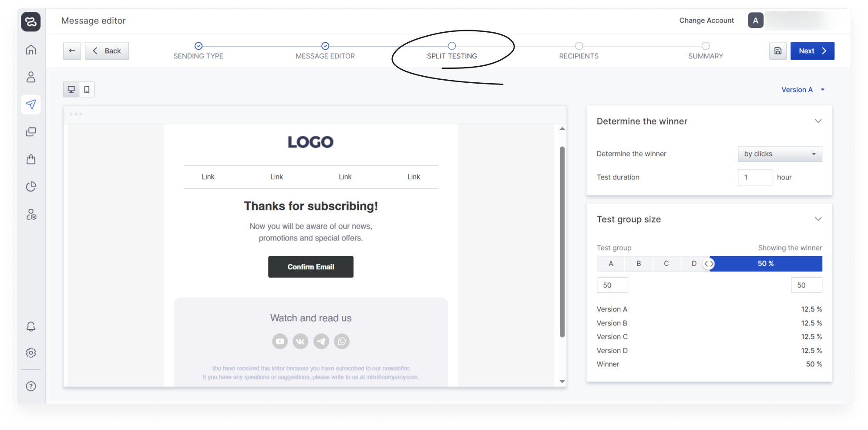
Task: Select test group segment B
Action: coord(639,264)
